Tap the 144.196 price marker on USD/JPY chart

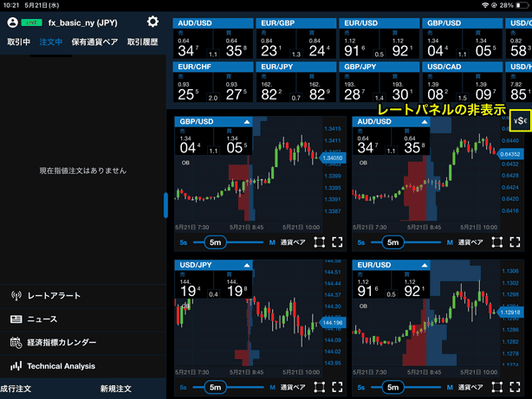[x=333, y=323]
